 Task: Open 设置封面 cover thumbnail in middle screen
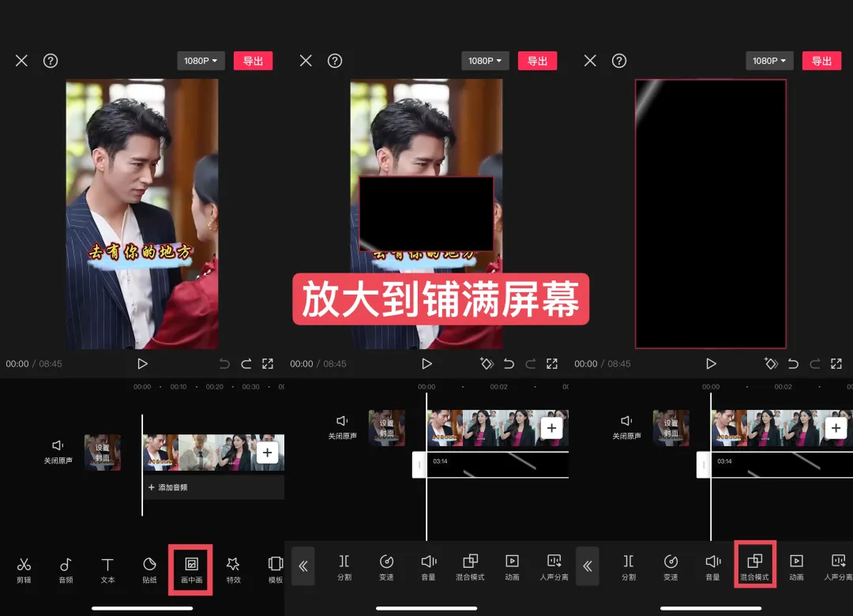coord(387,428)
